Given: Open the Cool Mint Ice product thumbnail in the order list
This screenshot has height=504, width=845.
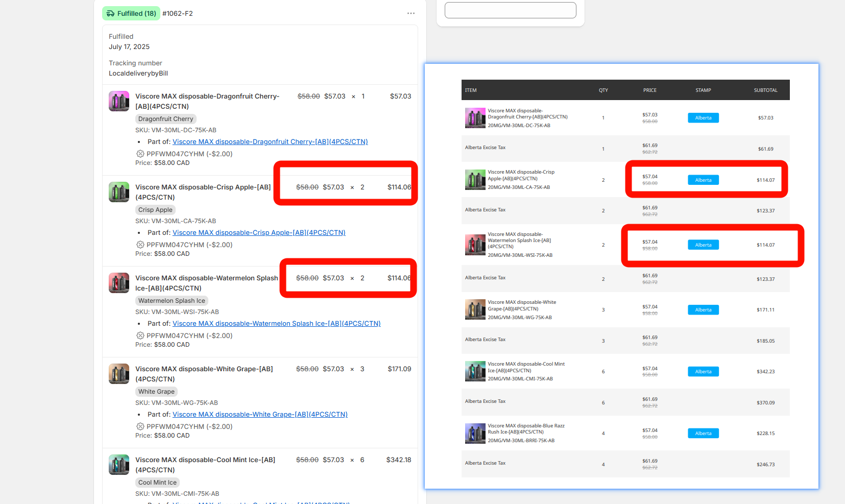Looking at the screenshot, I should click(119, 465).
